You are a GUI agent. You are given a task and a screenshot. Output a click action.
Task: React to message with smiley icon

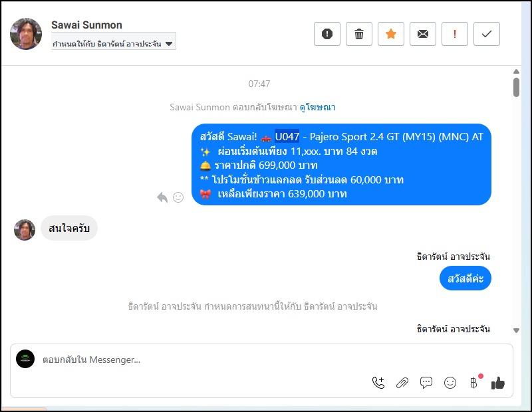pyautogui.click(x=178, y=197)
